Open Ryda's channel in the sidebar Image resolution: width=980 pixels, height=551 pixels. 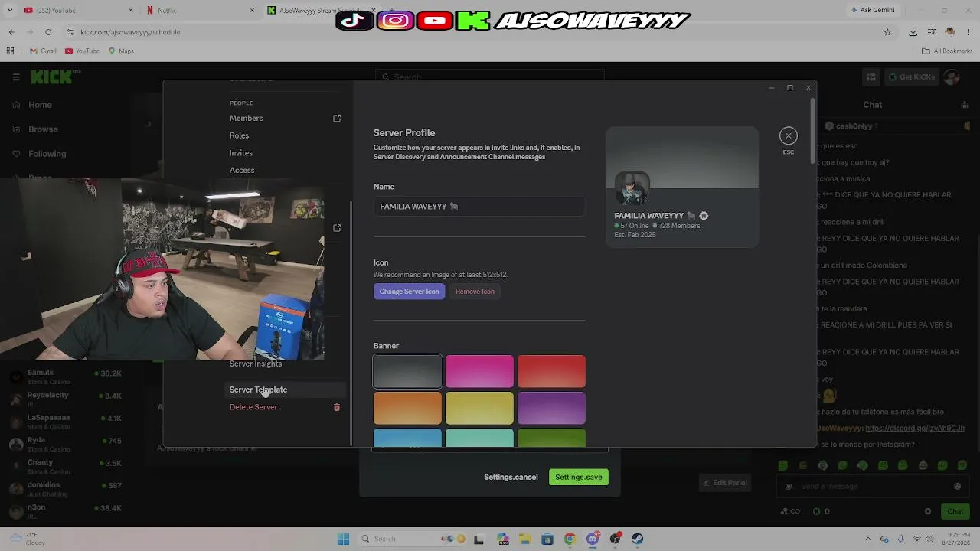[x=65, y=443]
